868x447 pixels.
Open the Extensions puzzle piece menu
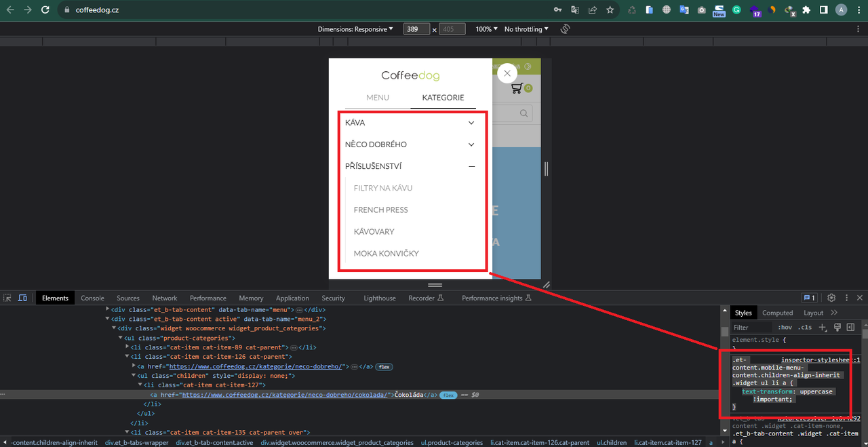(x=806, y=10)
